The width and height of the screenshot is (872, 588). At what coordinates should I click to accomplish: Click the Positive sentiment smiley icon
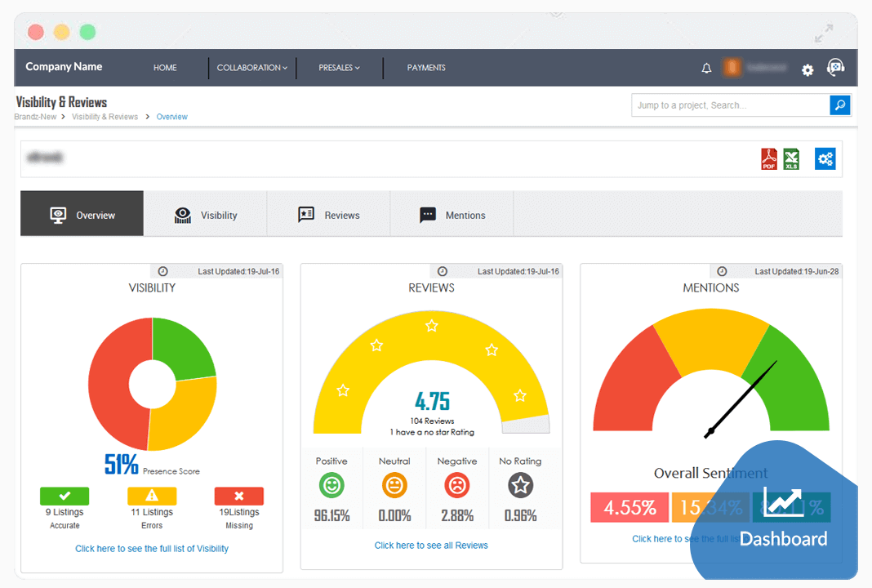click(331, 485)
